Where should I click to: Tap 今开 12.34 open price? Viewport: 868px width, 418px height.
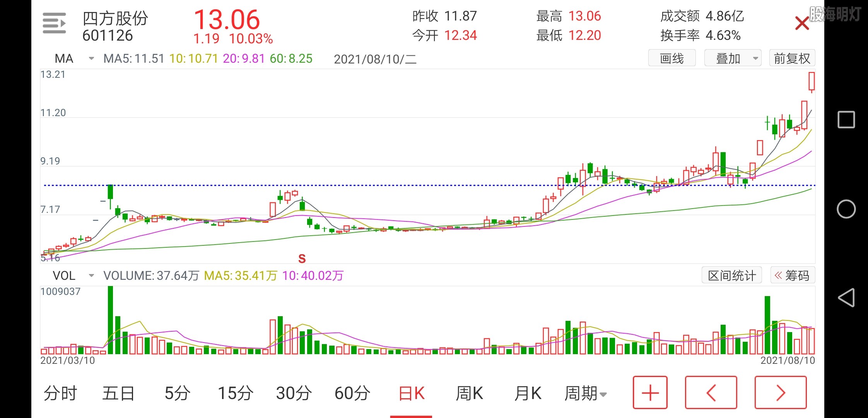pos(444,36)
